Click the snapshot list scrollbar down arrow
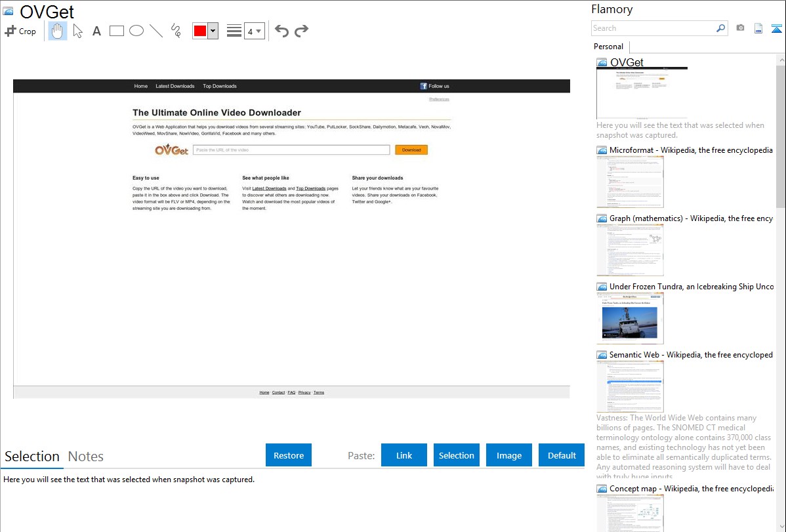 [781, 527]
